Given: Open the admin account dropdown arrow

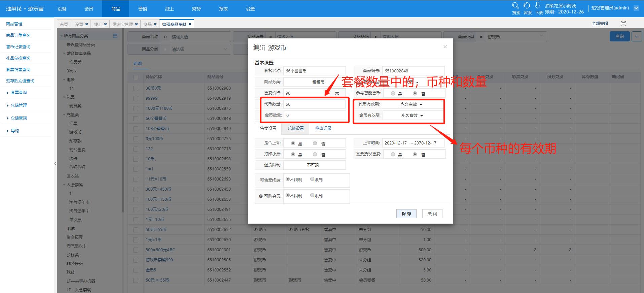Looking at the screenshot, I should click(636, 8).
